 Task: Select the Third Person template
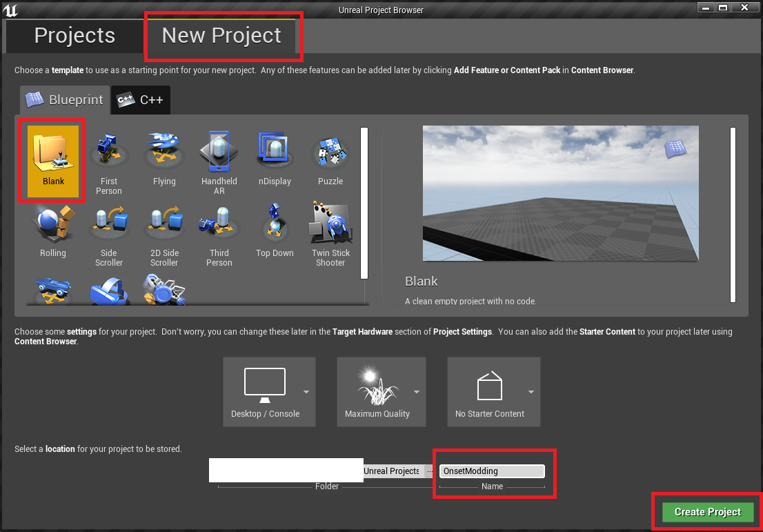pos(219,234)
